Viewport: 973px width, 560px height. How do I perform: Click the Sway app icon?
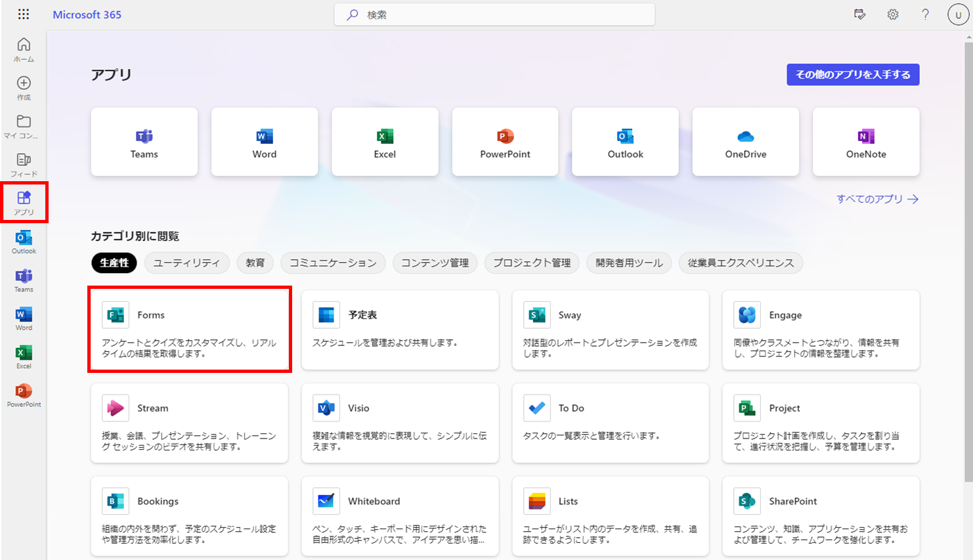point(536,315)
